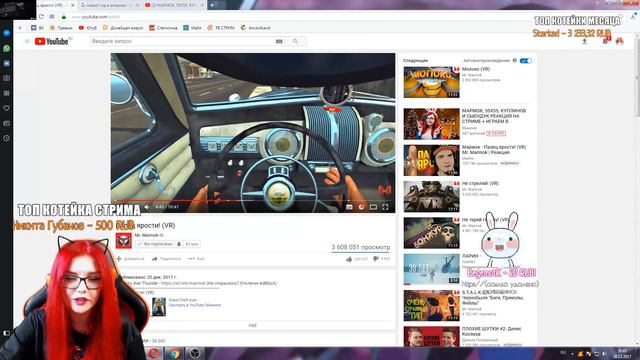Click the YouTube logo

coord(51,41)
